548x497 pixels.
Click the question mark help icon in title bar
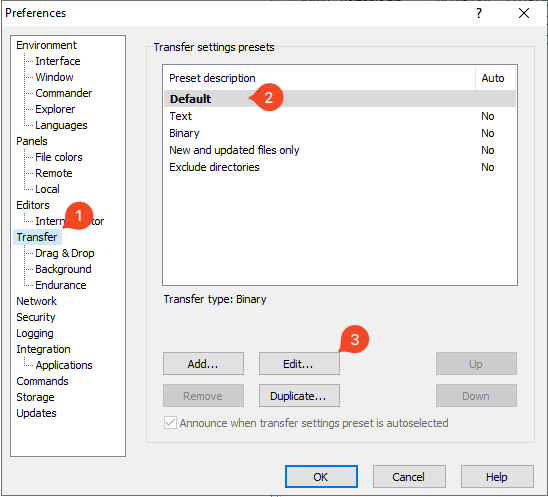click(479, 13)
